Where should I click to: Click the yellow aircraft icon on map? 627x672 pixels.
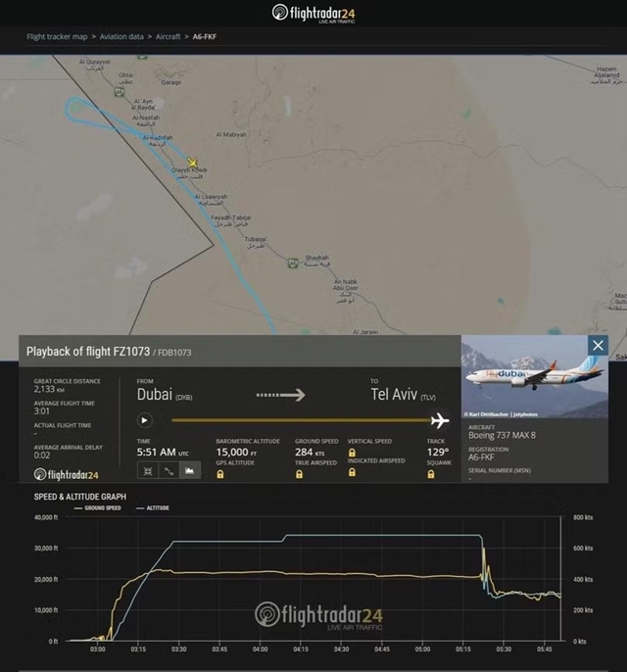(x=192, y=163)
